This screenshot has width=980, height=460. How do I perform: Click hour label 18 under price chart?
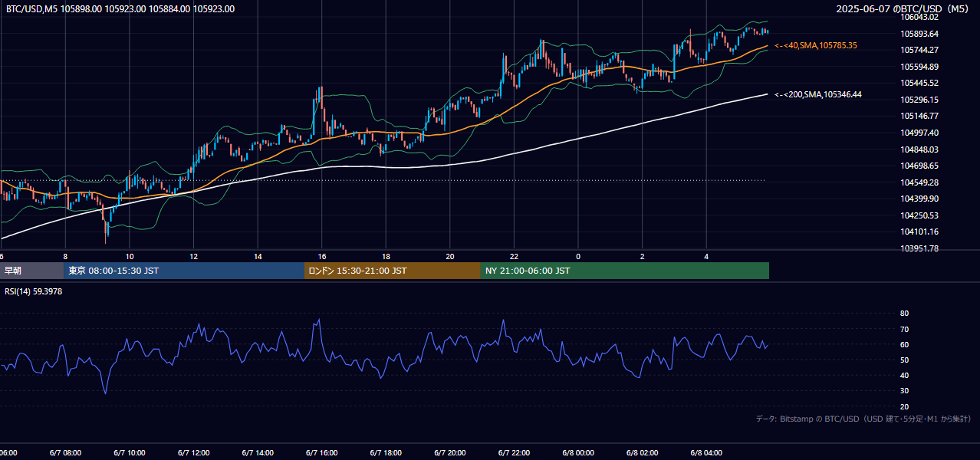[386, 256]
